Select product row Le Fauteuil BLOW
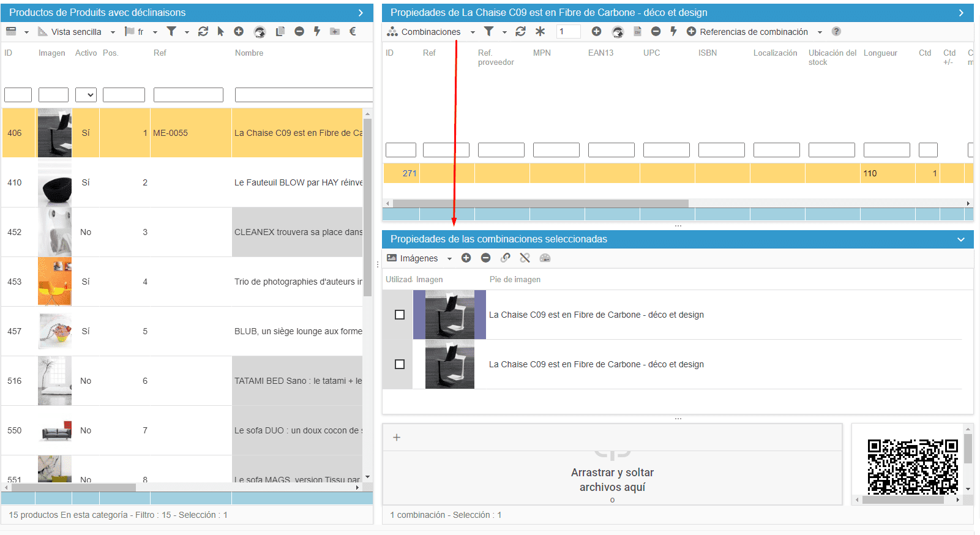 tap(297, 182)
